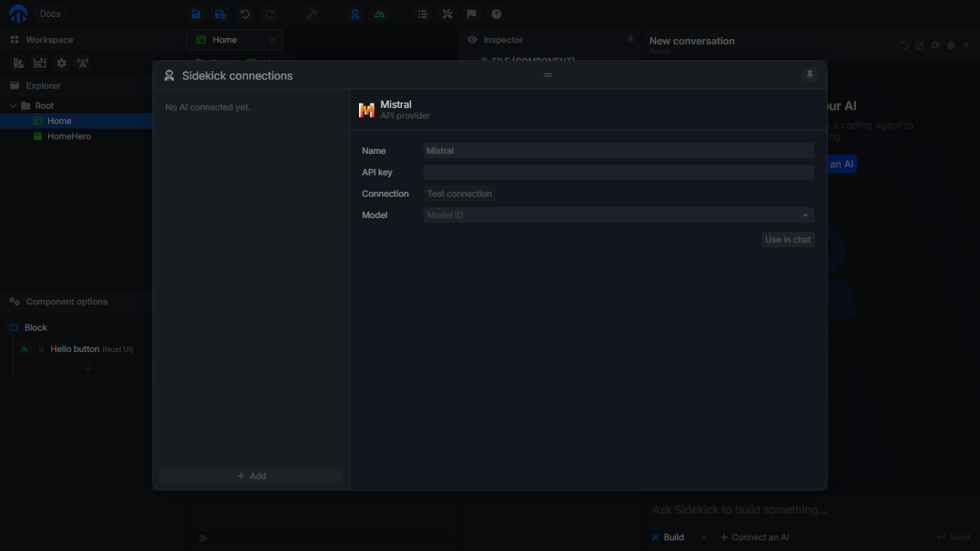Viewport: 980px width, 551px height.
Task: Click the Redo arrow icon
Action: [269, 14]
